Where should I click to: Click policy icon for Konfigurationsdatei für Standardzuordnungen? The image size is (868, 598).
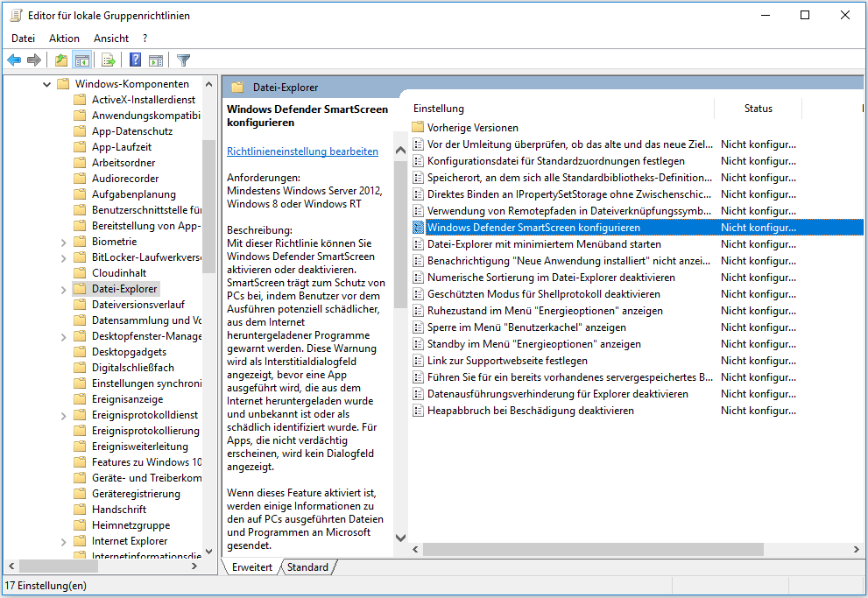[x=418, y=161]
